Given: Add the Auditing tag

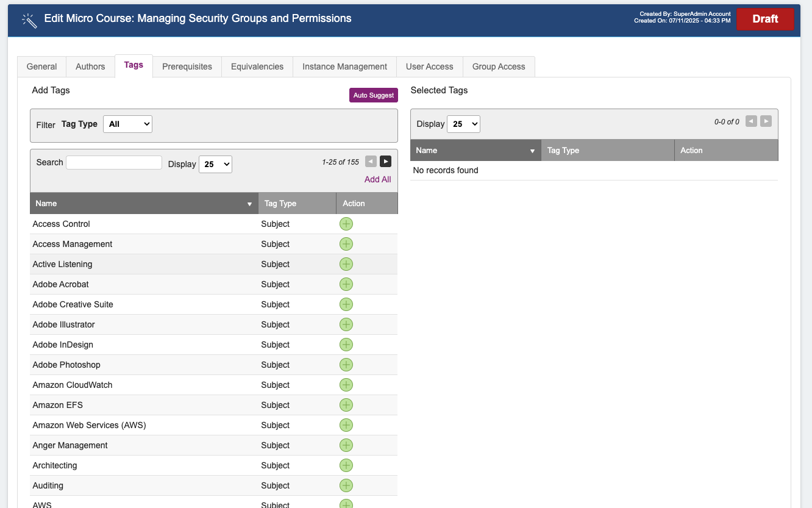Looking at the screenshot, I should tap(346, 485).
